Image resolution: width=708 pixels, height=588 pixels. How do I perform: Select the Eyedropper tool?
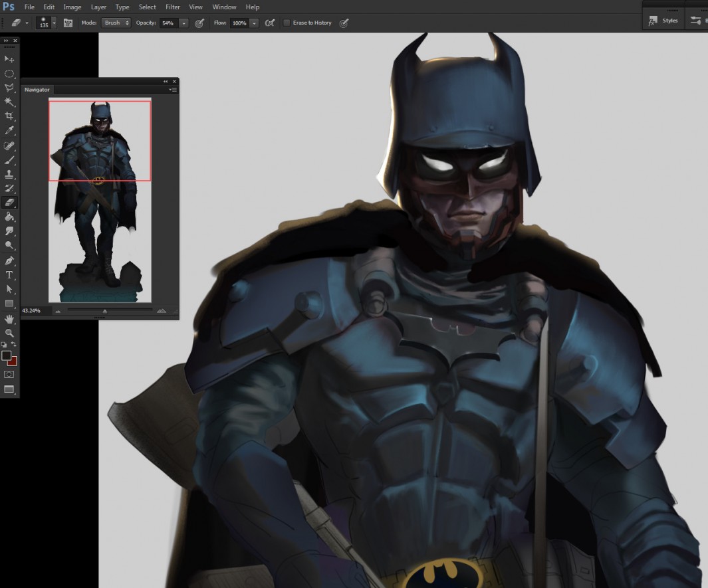click(x=9, y=130)
